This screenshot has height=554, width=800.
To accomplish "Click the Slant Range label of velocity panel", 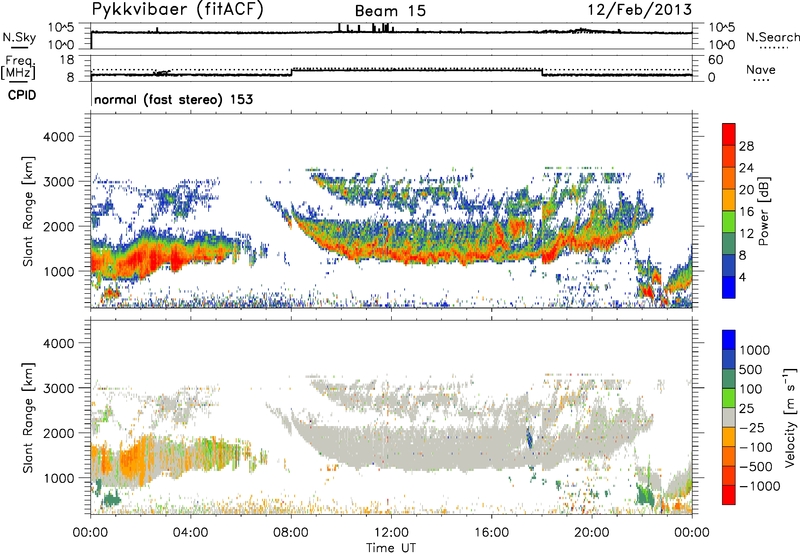I will tap(28, 417).
